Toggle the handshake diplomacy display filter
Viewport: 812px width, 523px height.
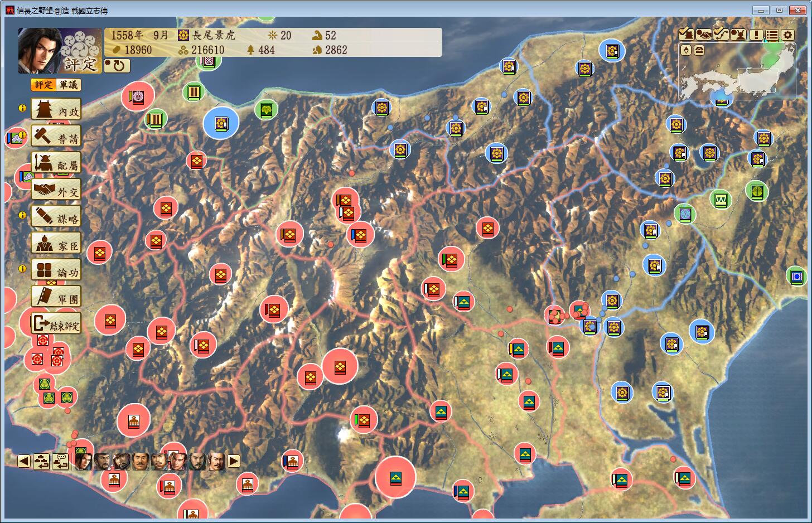click(x=703, y=34)
